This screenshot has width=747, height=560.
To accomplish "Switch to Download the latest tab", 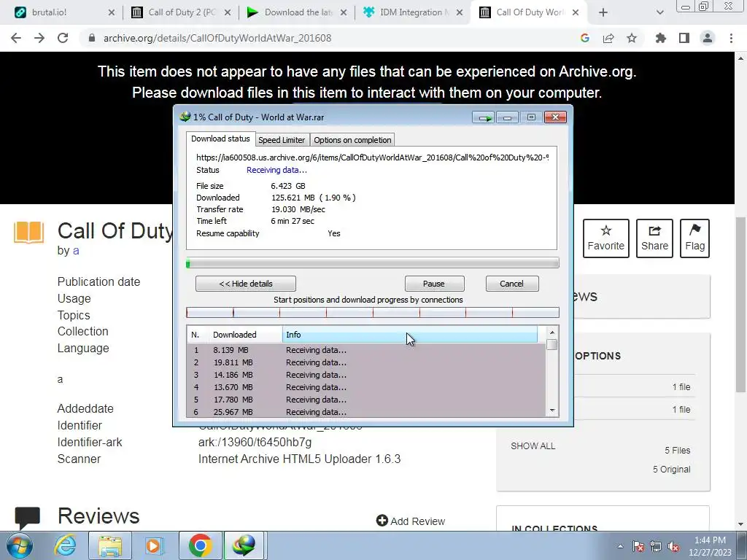I will tap(295, 12).
